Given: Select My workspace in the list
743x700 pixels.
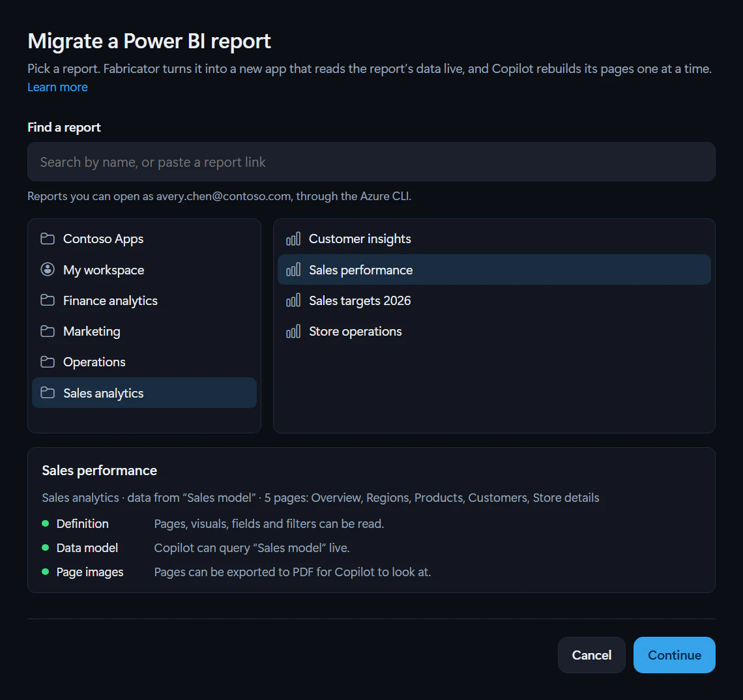Looking at the screenshot, I should pos(144,270).
